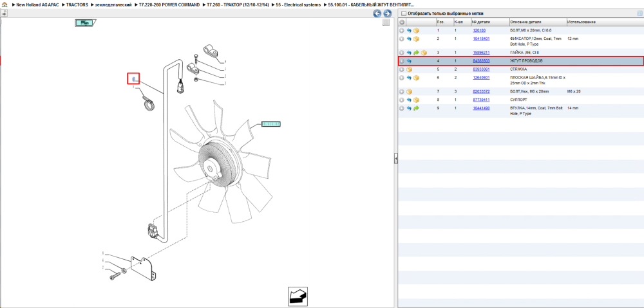The height and width of the screenshot is (308, 644).
Task: Open part number link 120100
Action: [479, 31]
